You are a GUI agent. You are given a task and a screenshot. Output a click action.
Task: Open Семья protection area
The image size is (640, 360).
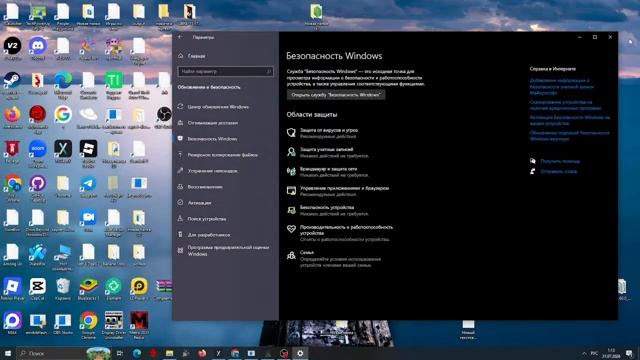(334, 259)
